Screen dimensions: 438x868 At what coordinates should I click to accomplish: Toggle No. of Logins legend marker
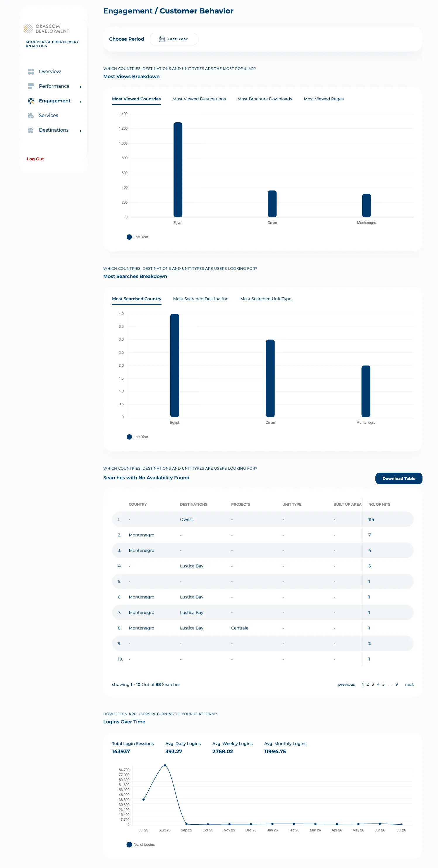coord(129,844)
